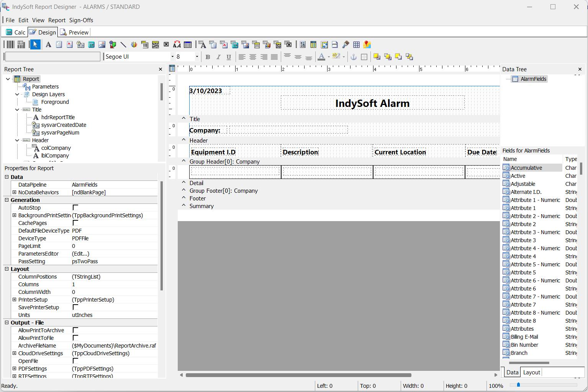
Task: Open the font name dropdown
Action: pyautogui.click(x=172, y=57)
